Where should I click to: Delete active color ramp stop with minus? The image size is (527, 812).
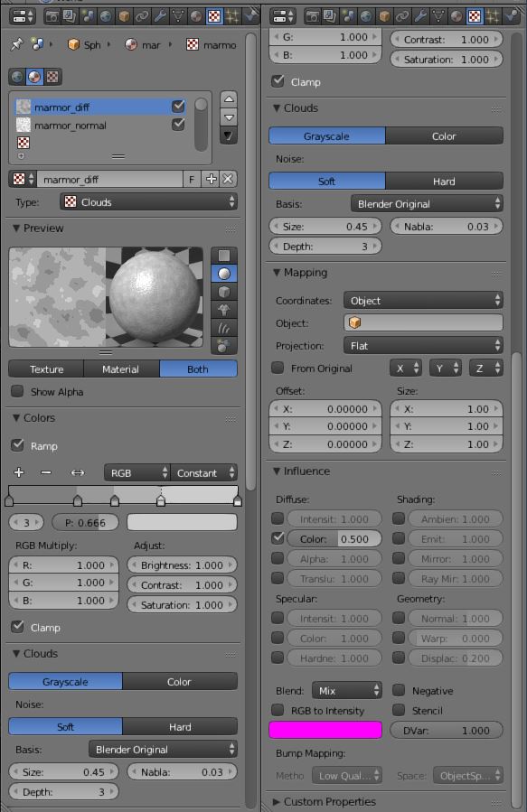point(46,472)
